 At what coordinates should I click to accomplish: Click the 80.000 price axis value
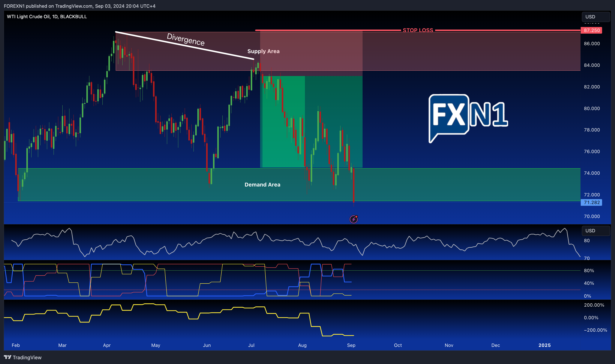[x=592, y=108]
